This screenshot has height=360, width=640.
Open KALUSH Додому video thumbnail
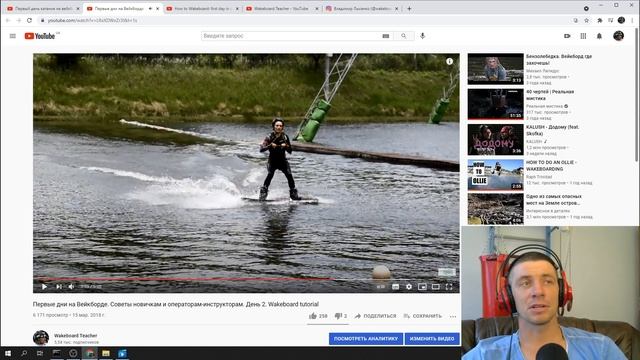[x=496, y=140]
